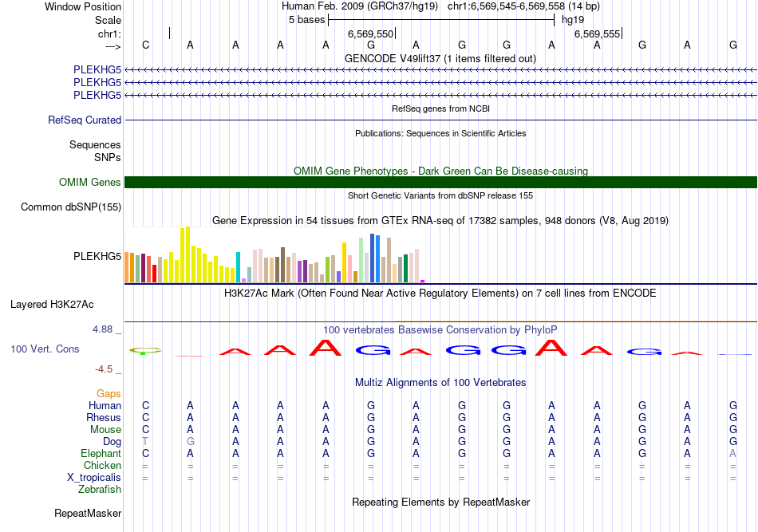Click the C base in the sequence row
Viewport: 758px width, 532px height.
coord(145,45)
